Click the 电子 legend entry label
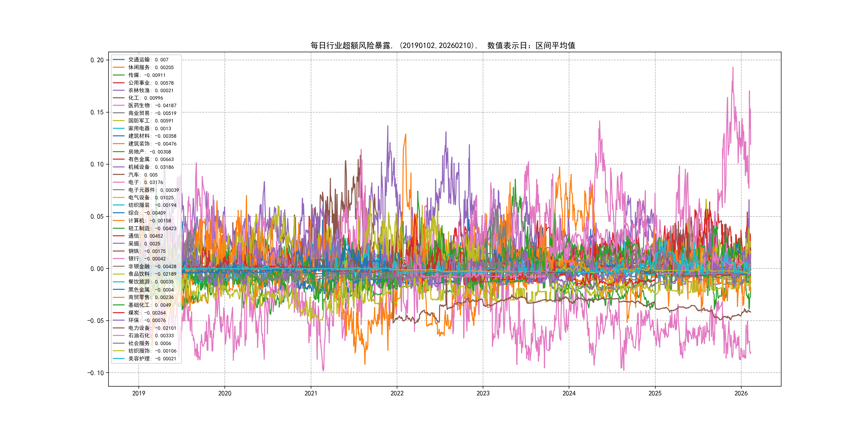 tap(145, 182)
